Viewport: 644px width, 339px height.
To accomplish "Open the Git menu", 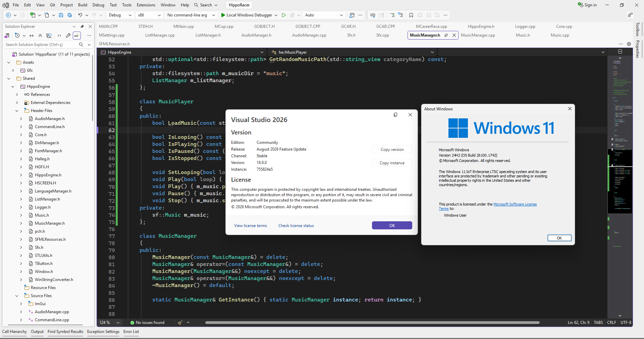I will [52, 5].
